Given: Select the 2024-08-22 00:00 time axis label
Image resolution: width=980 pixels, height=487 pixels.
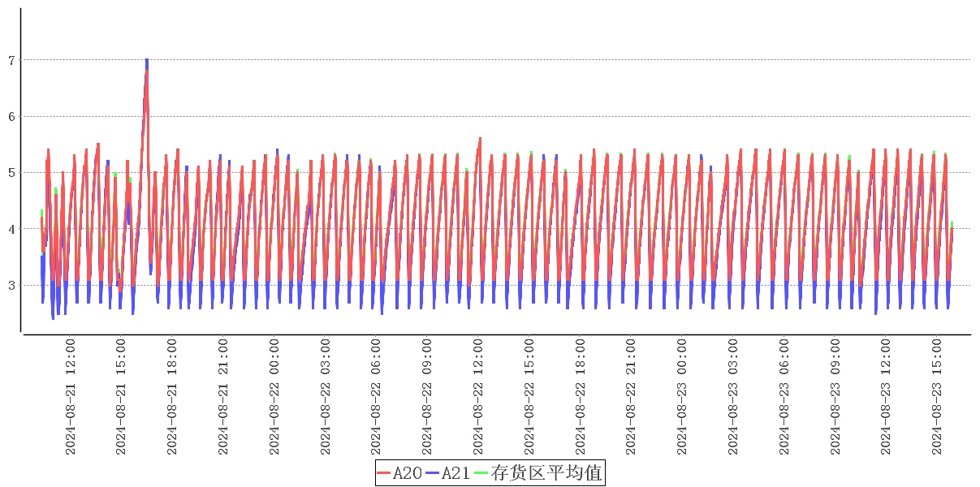Looking at the screenshot, I should click(274, 398).
